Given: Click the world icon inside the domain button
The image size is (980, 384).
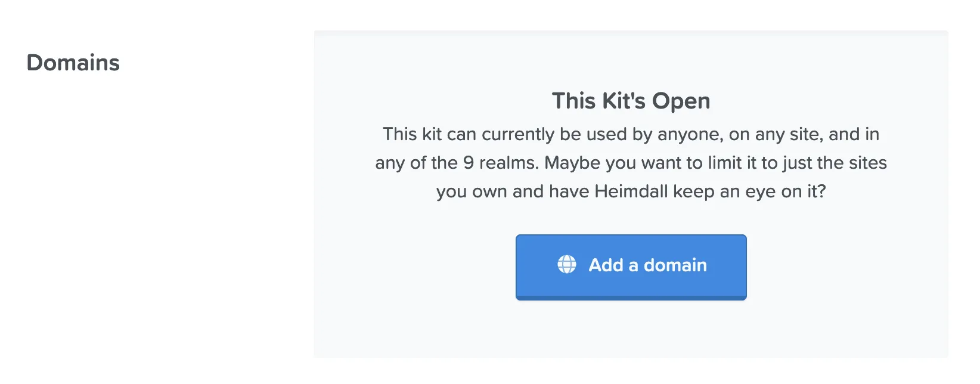Looking at the screenshot, I should point(567,265).
